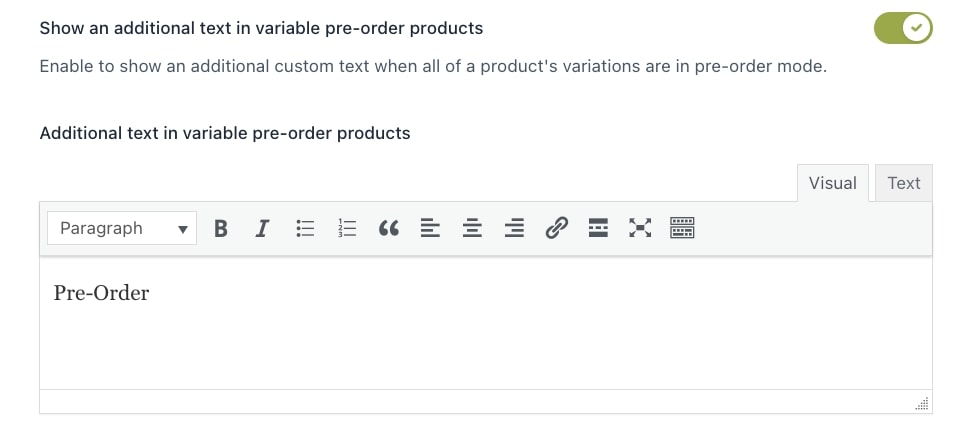
Task: Click the 'Show an additional text' setting label
Action: click(x=261, y=29)
